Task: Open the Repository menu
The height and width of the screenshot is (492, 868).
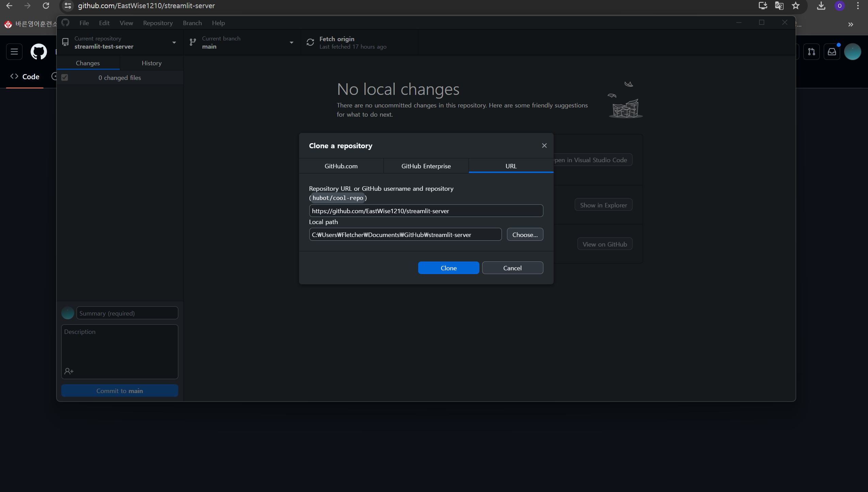Action: [x=158, y=23]
